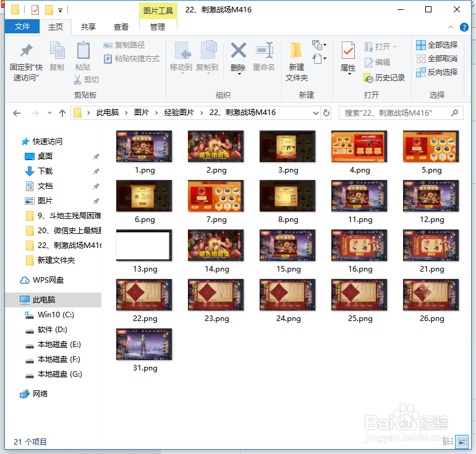Switch to Details view icon in status bar
Viewport: 476px width, 454px height.
pyautogui.click(x=448, y=442)
